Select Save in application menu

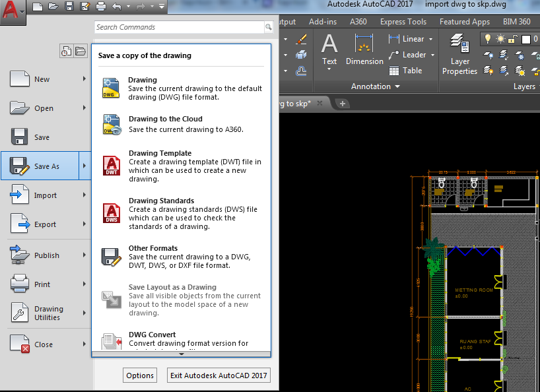tap(46, 137)
